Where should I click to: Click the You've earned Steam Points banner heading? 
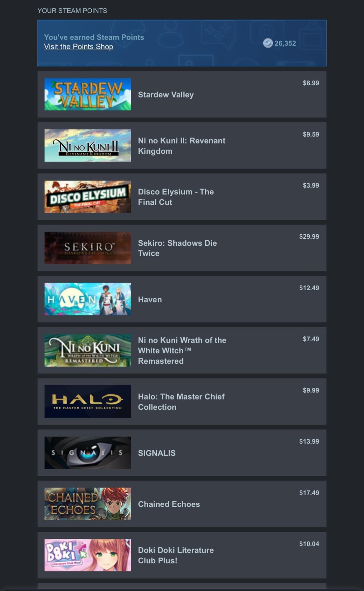(x=94, y=37)
